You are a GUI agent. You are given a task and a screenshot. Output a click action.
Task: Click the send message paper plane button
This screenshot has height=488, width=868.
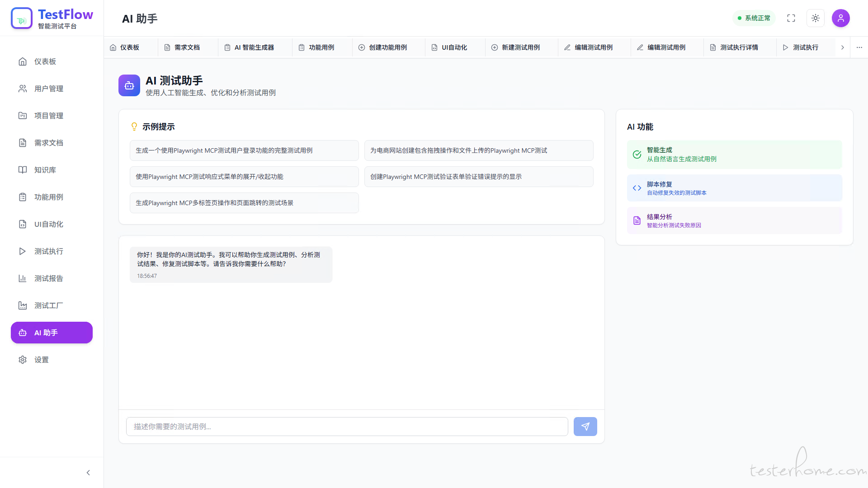click(x=585, y=427)
